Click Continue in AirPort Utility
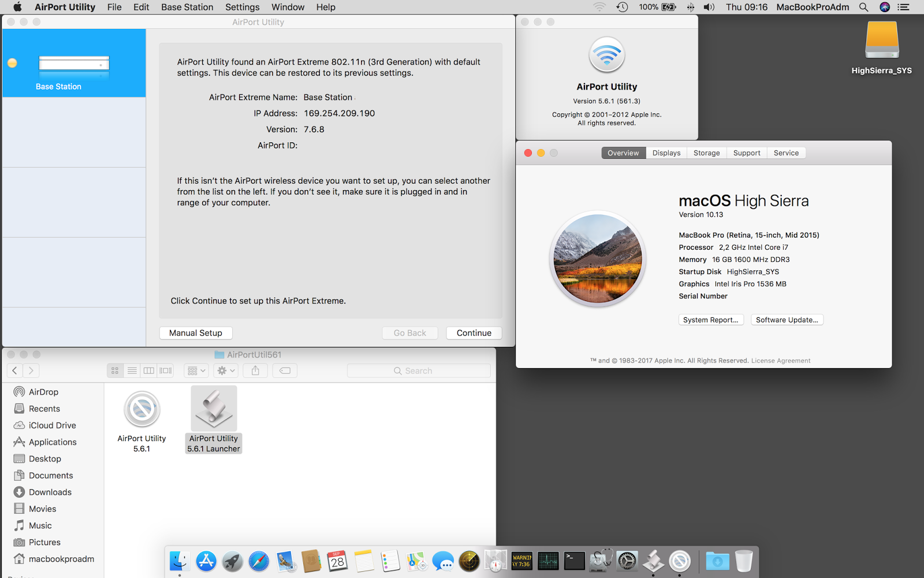 tap(474, 333)
